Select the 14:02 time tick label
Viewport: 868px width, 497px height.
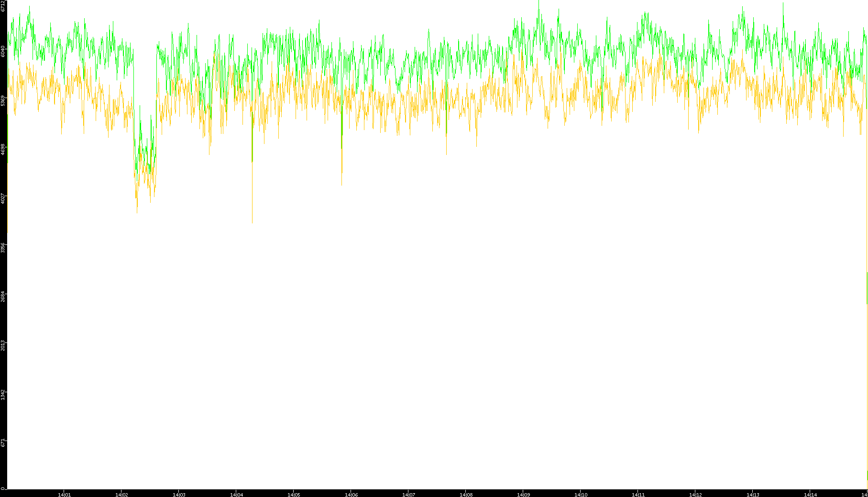coord(121,494)
